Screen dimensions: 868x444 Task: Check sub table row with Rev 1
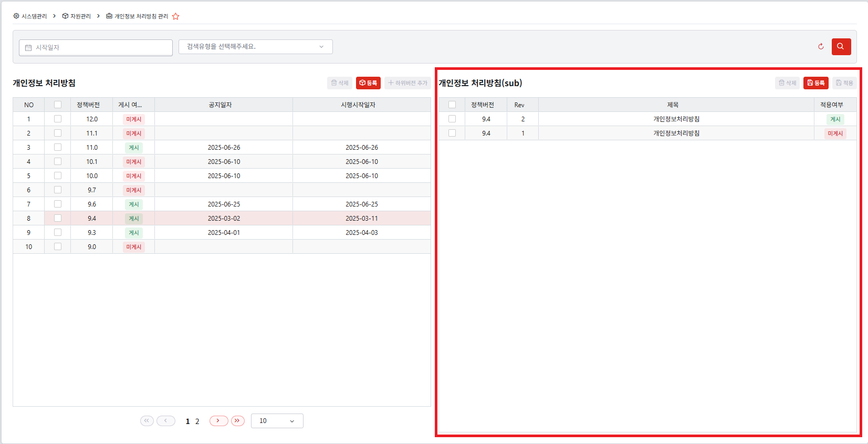[452, 133]
